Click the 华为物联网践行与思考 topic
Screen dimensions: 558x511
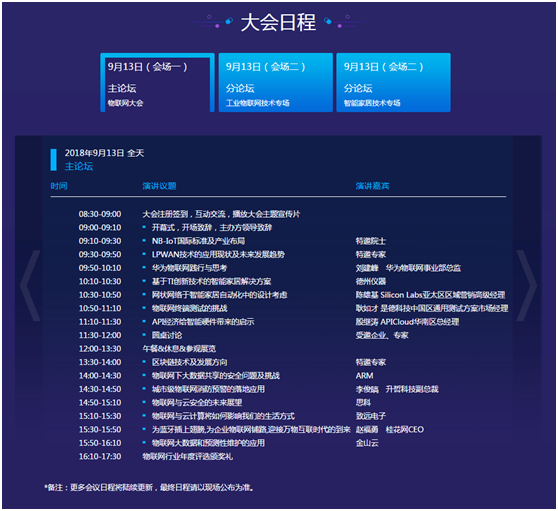pos(189,268)
